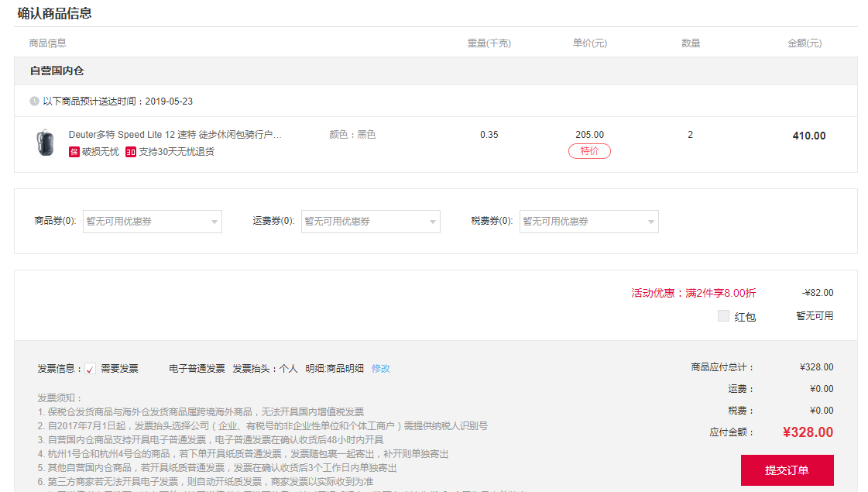Click the 破损无忧 label text
868x492 pixels.
tap(101, 152)
